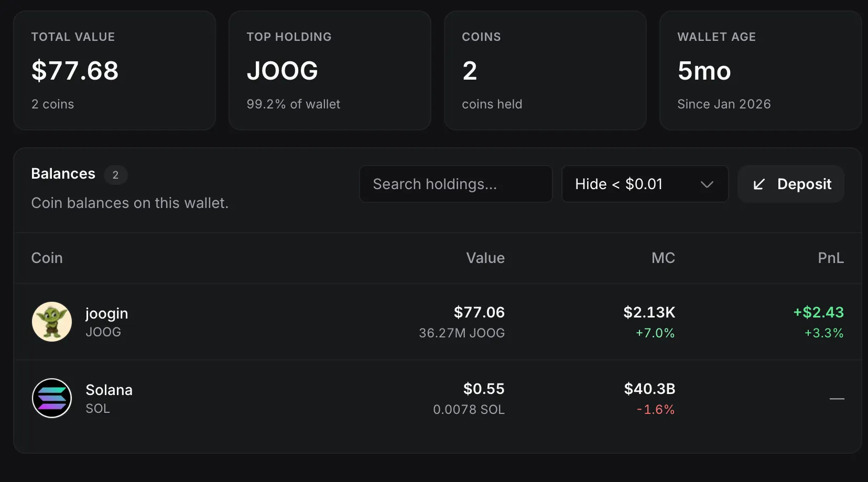Click the Deposit arrow icon
Screen dimensions: 868x482
758,184
